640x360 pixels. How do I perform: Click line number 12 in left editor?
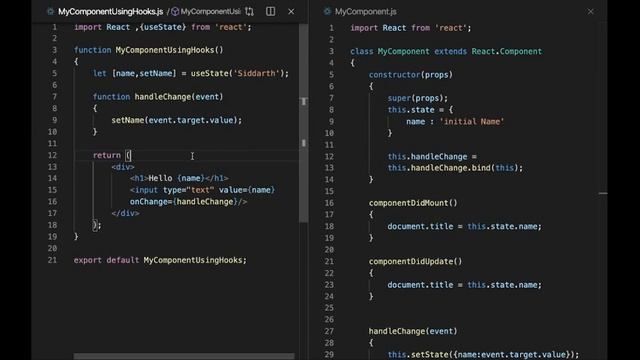click(52, 155)
